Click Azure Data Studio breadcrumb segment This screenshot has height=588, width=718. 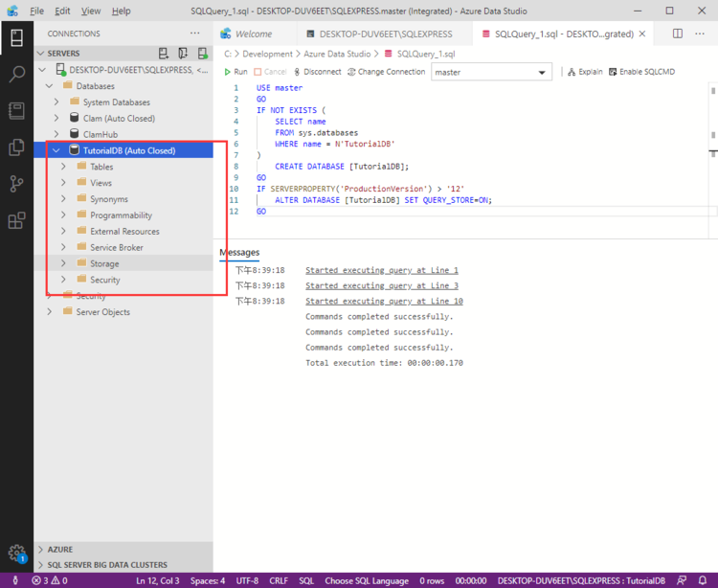pos(337,54)
